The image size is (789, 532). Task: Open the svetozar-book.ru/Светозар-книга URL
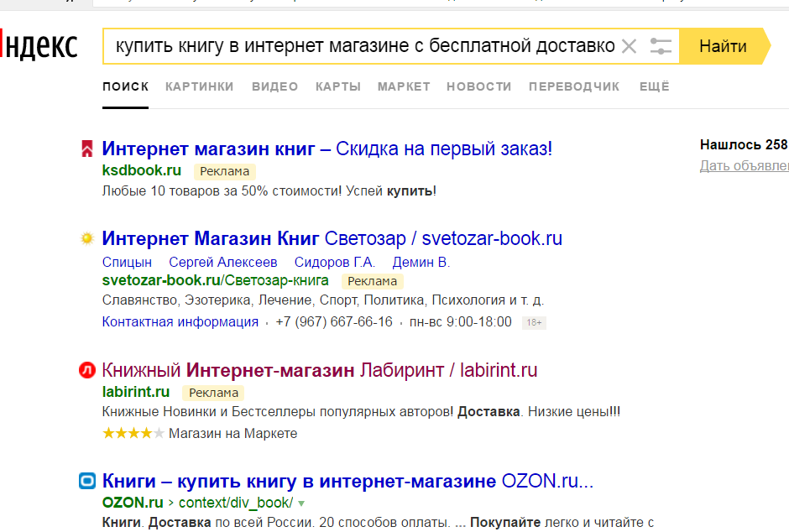[216, 280]
